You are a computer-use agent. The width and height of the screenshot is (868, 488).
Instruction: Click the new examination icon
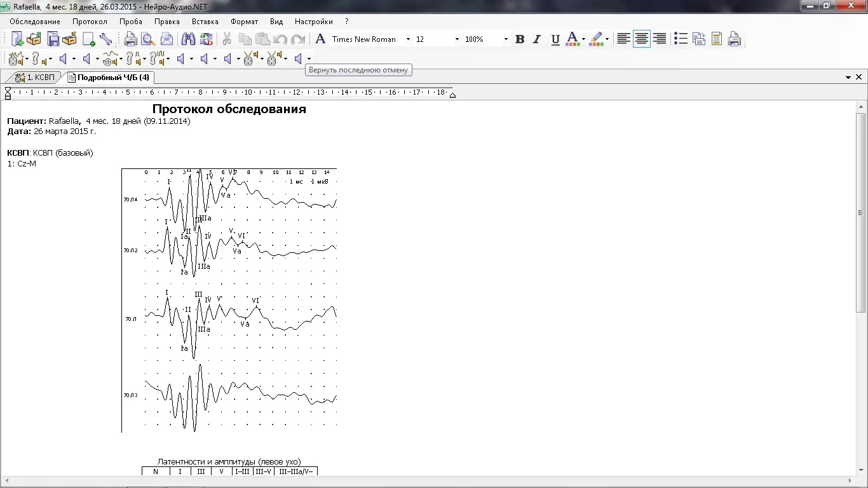pyautogui.click(x=17, y=39)
